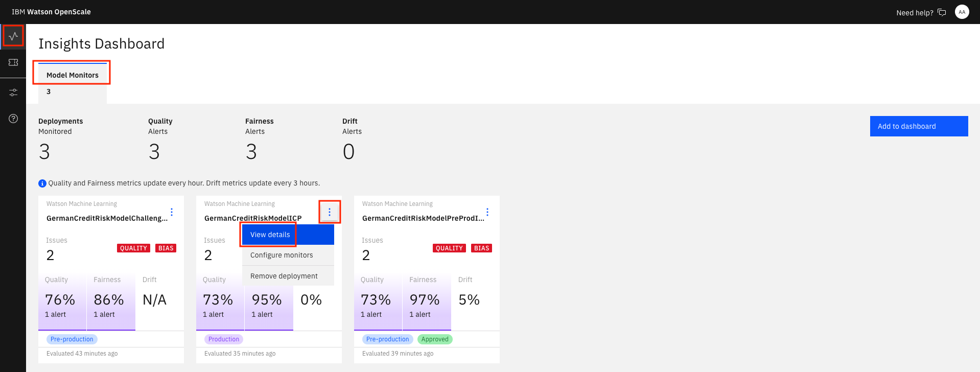Image resolution: width=980 pixels, height=372 pixels.
Task: Click the Approved tag on PreProd card
Action: (435, 339)
